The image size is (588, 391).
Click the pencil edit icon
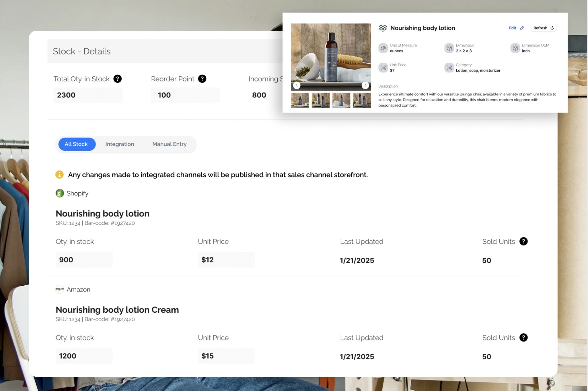(522, 28)
